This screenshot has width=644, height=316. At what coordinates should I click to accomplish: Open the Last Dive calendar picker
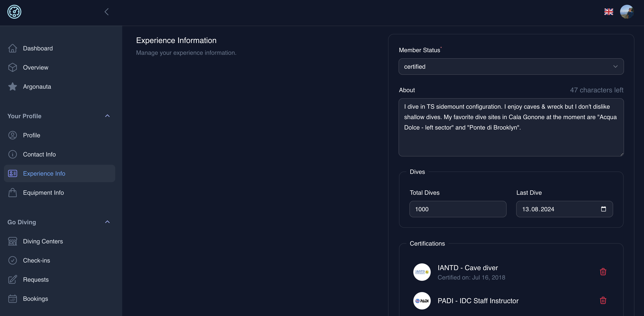coord(603,209)
